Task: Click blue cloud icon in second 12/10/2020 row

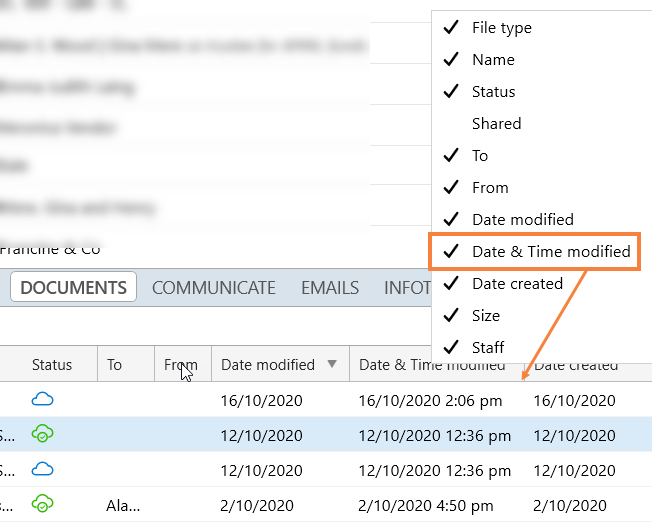Action: pyautogui.click(x=43, y=470)
